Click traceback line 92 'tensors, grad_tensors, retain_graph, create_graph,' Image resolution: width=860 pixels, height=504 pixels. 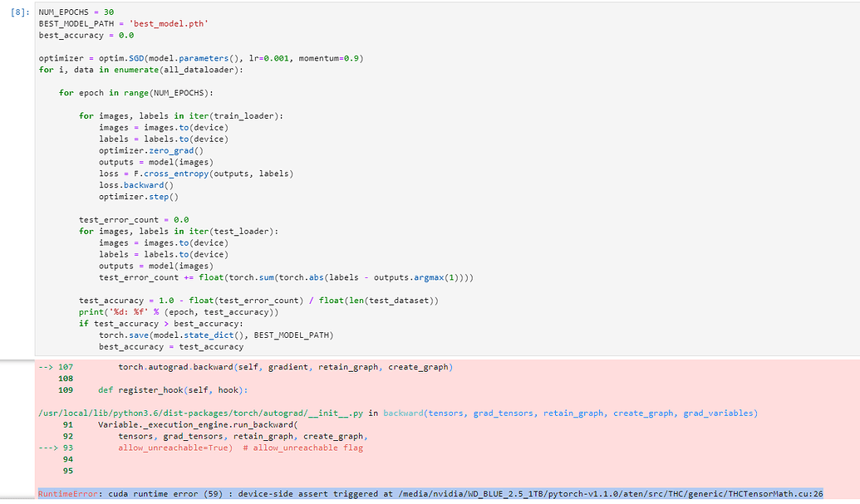pos(215,436)
